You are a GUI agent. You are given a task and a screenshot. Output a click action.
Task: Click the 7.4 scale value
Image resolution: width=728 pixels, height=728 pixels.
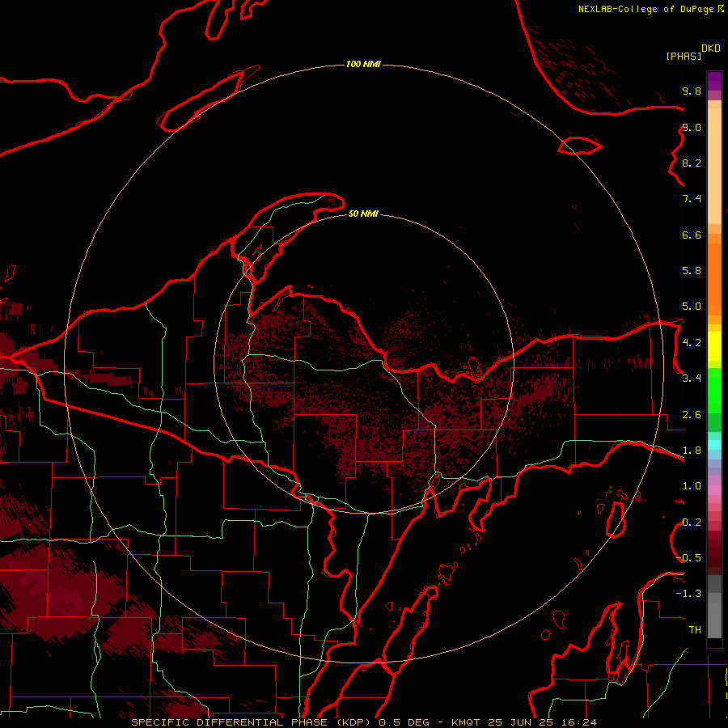coord(692,199)
